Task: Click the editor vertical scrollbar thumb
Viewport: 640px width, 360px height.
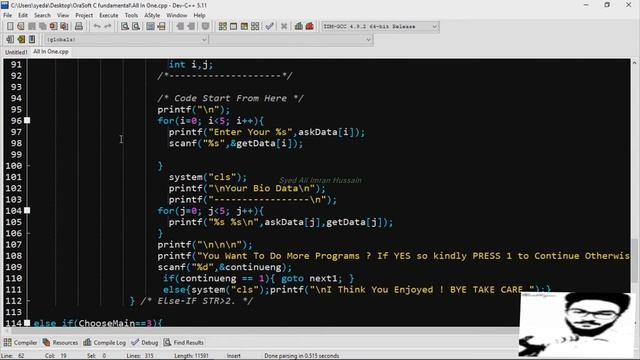Action: pos(635,260)
